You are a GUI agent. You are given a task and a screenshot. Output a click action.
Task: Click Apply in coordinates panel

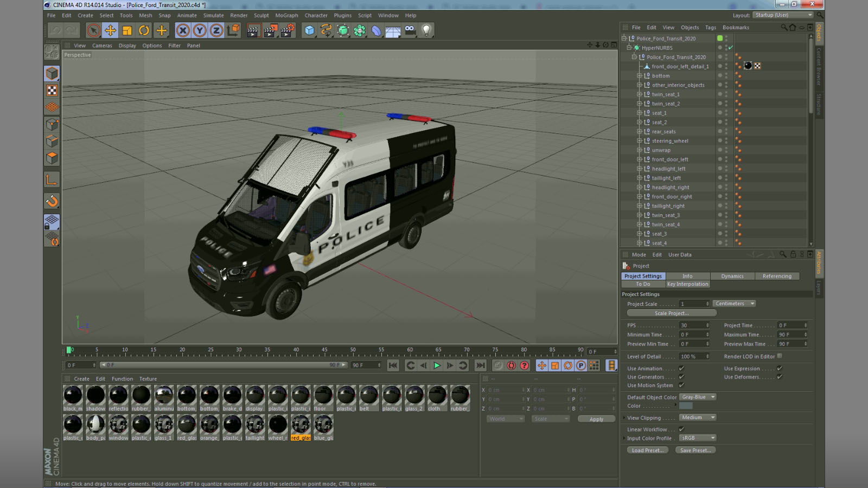coord(596,419)
